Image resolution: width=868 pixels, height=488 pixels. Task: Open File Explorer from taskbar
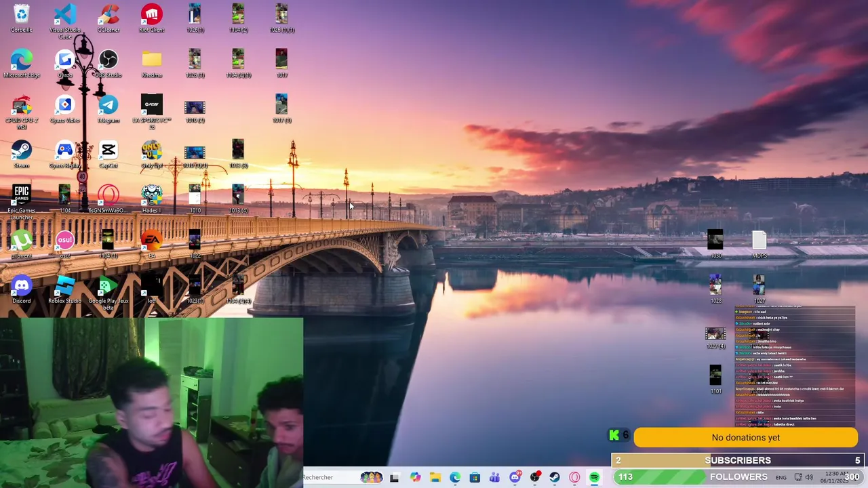(435, 478)
